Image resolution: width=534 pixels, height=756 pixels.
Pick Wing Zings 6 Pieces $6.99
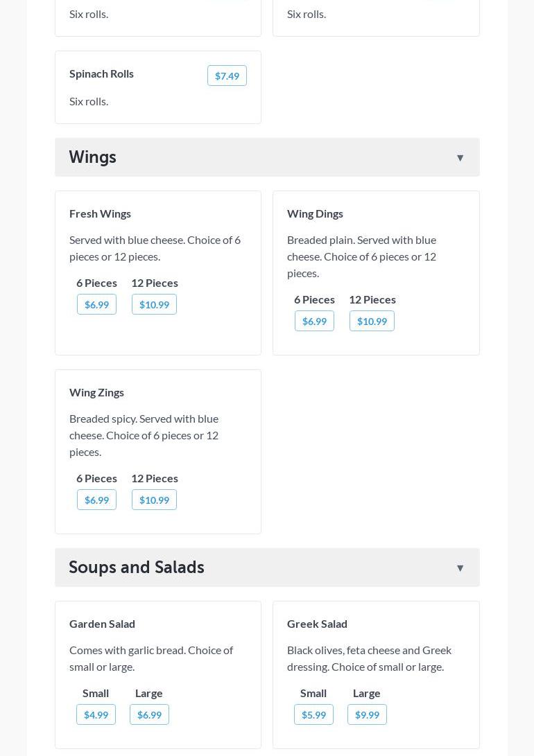(96, 500)
